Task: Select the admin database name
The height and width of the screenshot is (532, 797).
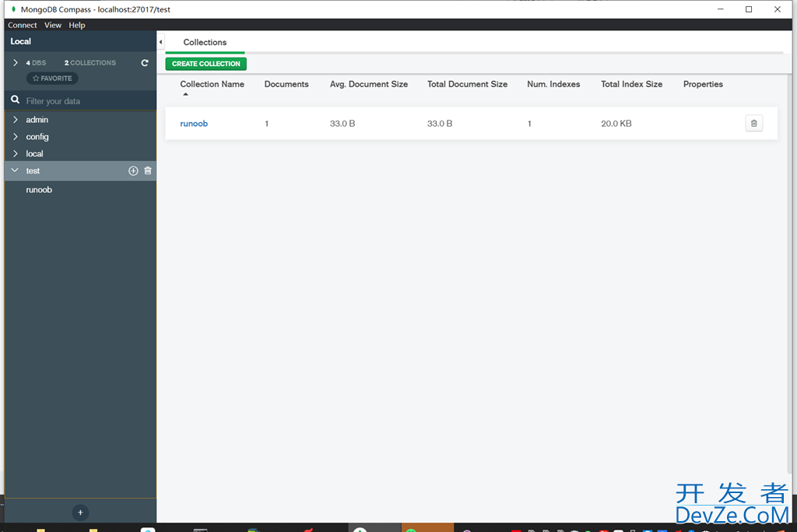Action: click(x=37, y=120)
